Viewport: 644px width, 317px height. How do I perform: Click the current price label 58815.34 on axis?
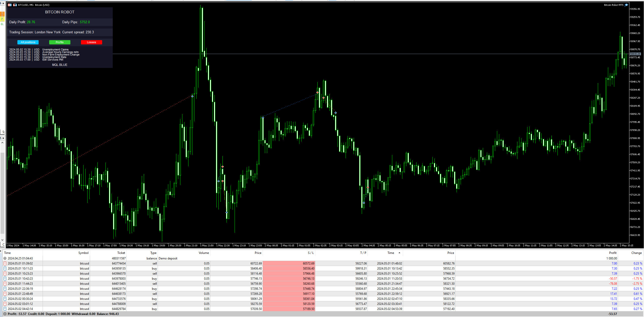[635, 54]
